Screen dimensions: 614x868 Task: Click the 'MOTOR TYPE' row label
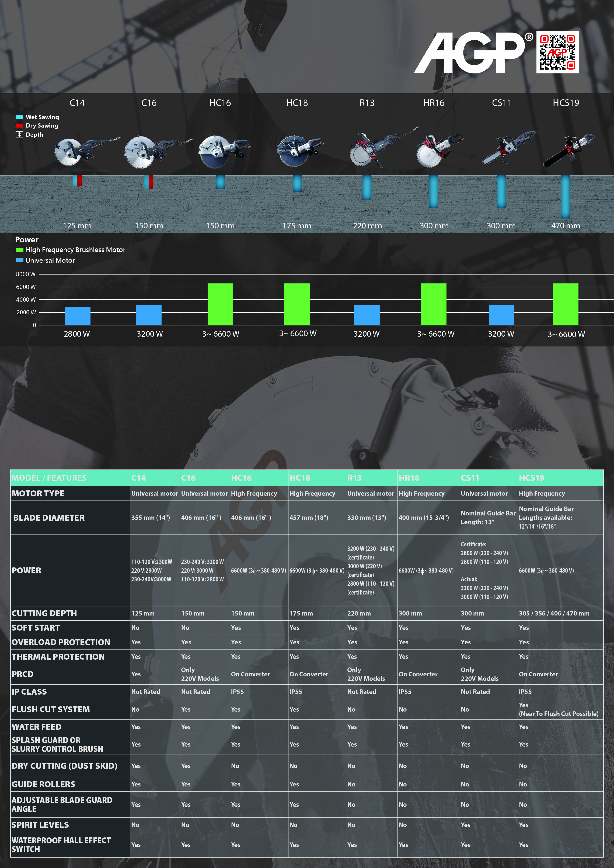(x=38, y=493)
